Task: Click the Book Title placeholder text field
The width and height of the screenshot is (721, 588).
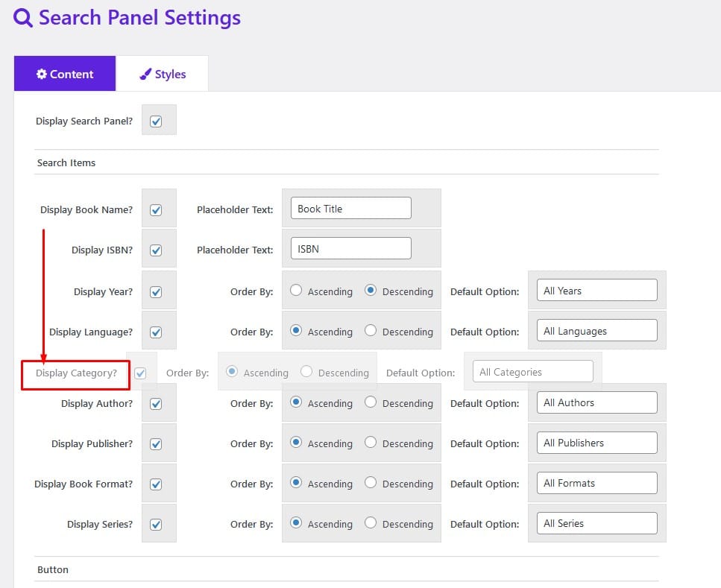Action: tap(351, 208)
